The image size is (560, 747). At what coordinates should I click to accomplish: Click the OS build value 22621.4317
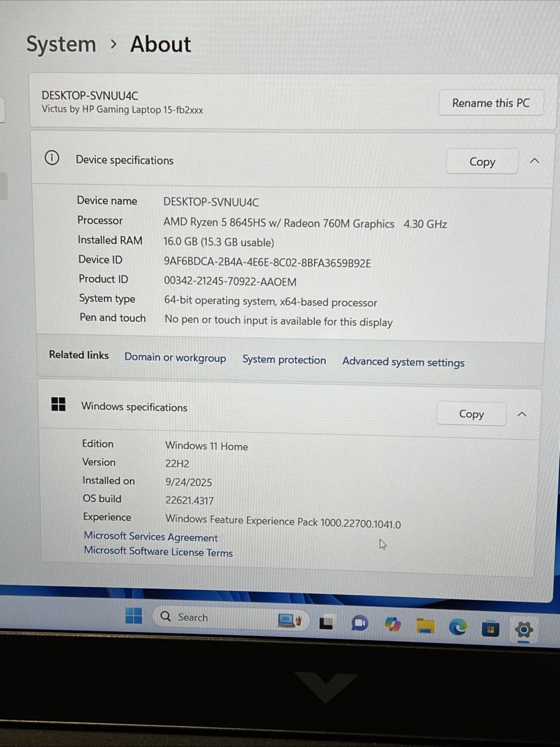click(190, 500)
